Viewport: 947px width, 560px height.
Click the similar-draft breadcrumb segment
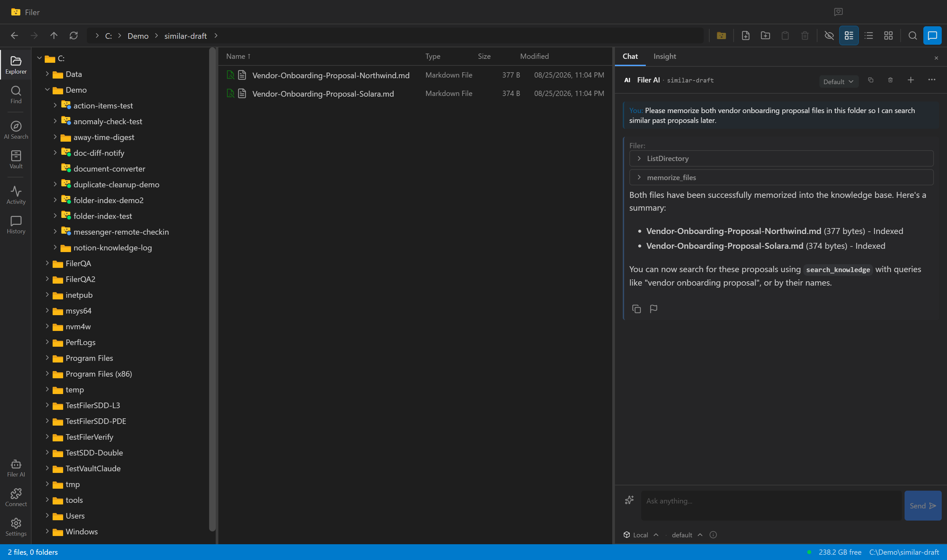[x=185, y=36]
